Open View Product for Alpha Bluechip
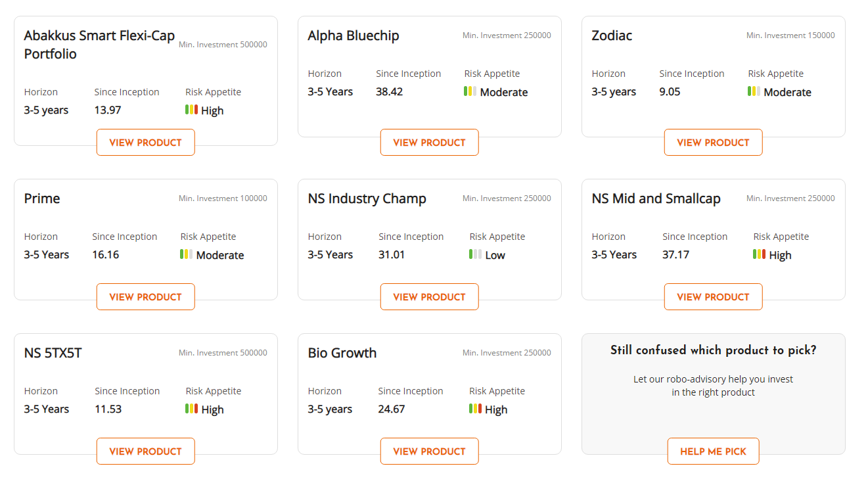The height and width of the screenshot is (485, 868). tap(430, 143)
